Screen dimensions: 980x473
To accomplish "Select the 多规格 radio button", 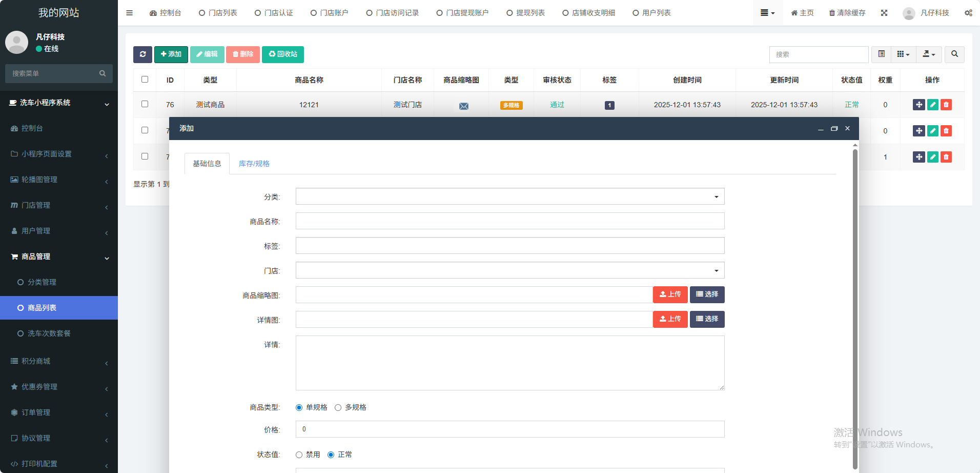I will tap(338, 408).
